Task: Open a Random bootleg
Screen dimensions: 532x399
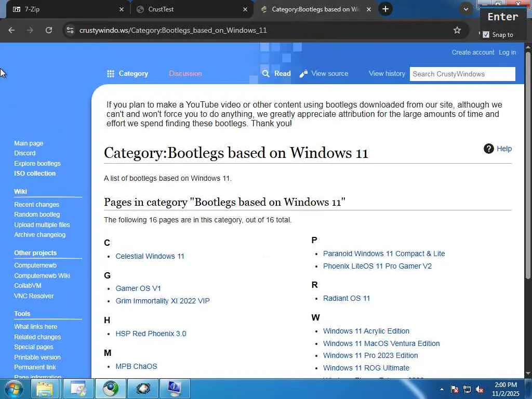Action: tap(37, 215)
